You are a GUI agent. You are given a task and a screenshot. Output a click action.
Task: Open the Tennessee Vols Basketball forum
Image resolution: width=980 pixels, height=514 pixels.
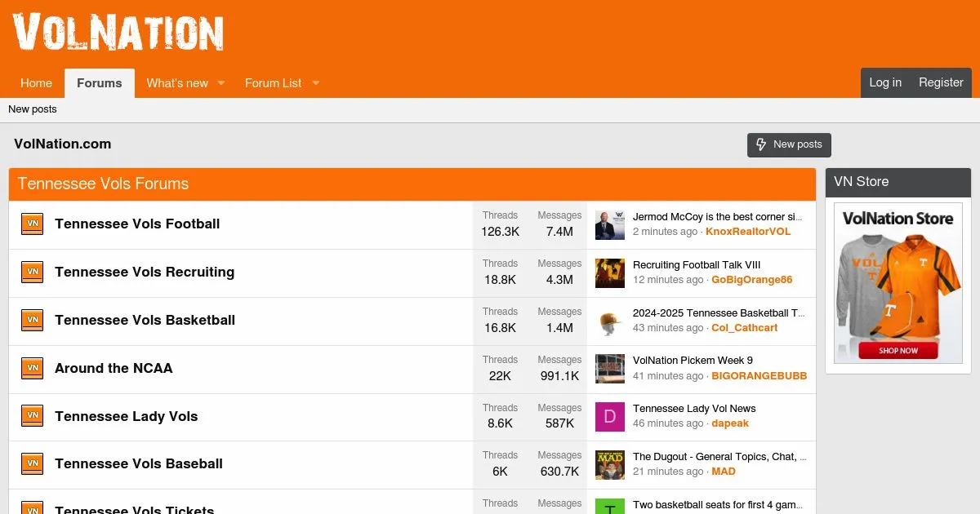(145, 320)
